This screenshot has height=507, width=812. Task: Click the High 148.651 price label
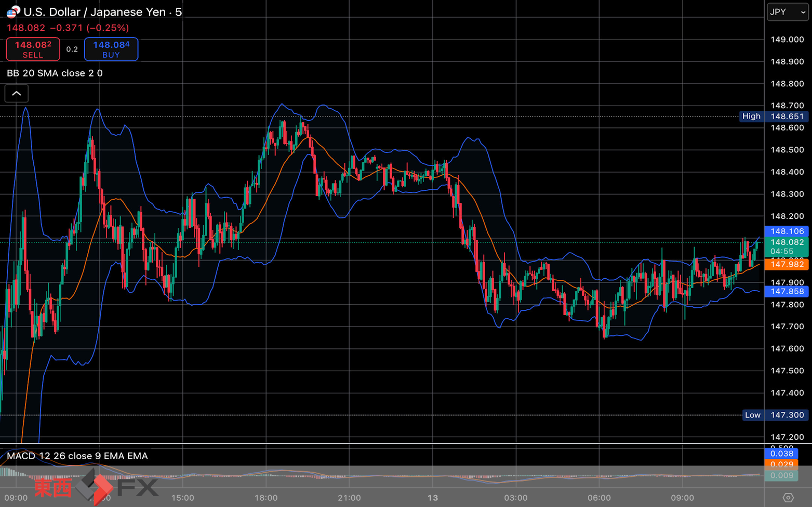pos(774,116)
